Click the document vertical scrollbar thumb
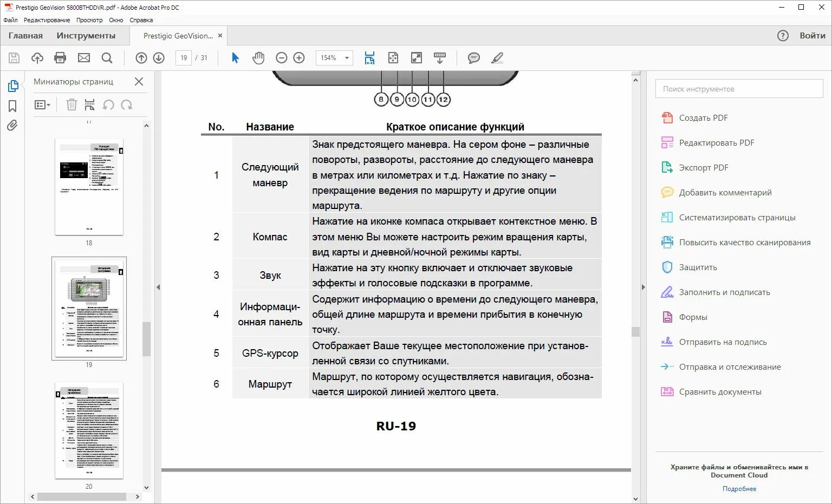 [x=636, y=332]
